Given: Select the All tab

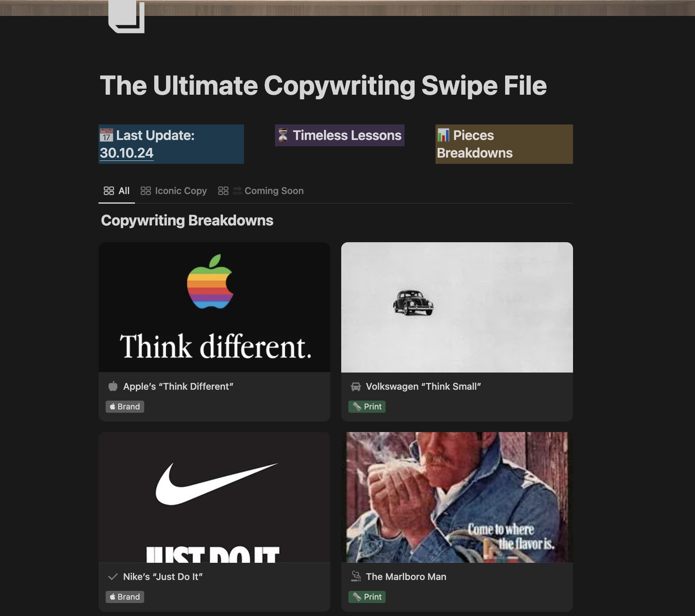Looking at the screenshot, I should coord(124,191).
